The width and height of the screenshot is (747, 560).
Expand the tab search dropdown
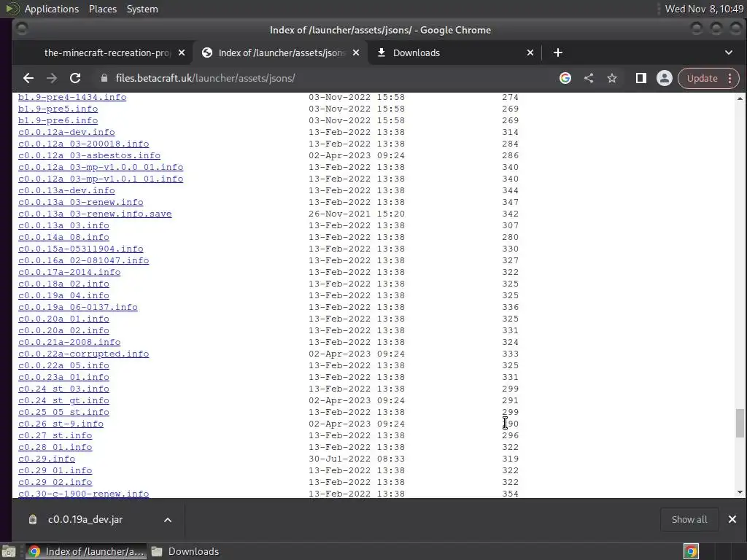729,52
